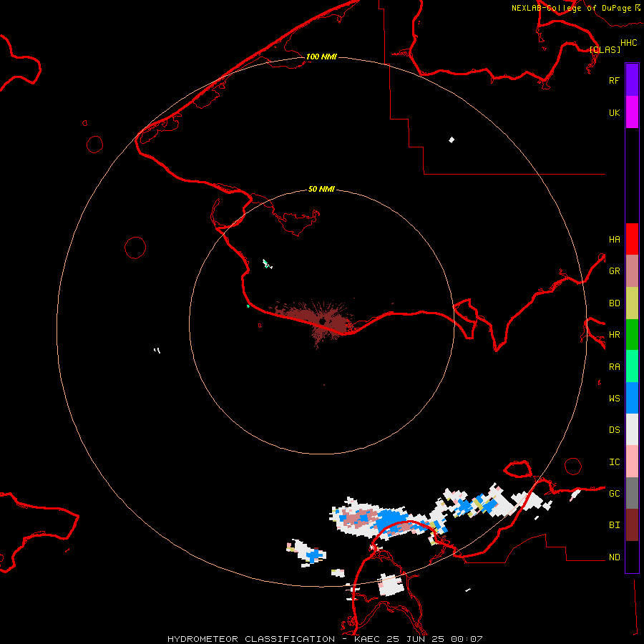This screenshot has height=644, width=644.
Task: Click the GC legend label
Action: pos(614,494)
